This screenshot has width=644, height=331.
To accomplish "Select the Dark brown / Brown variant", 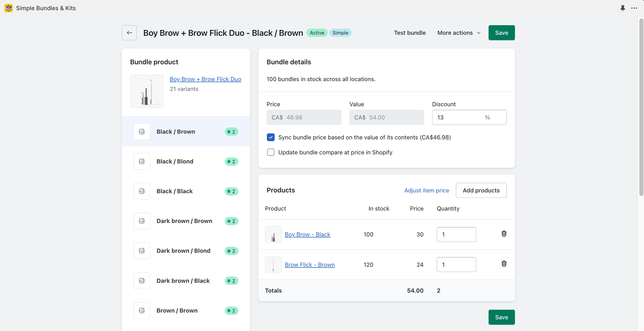I will pyautogui.click(x=186, y=221).
